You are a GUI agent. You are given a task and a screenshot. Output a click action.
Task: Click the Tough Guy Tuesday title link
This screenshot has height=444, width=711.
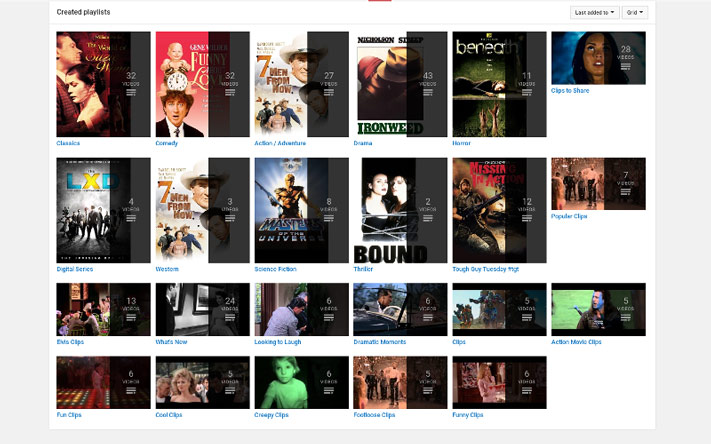tap(486, 269)
